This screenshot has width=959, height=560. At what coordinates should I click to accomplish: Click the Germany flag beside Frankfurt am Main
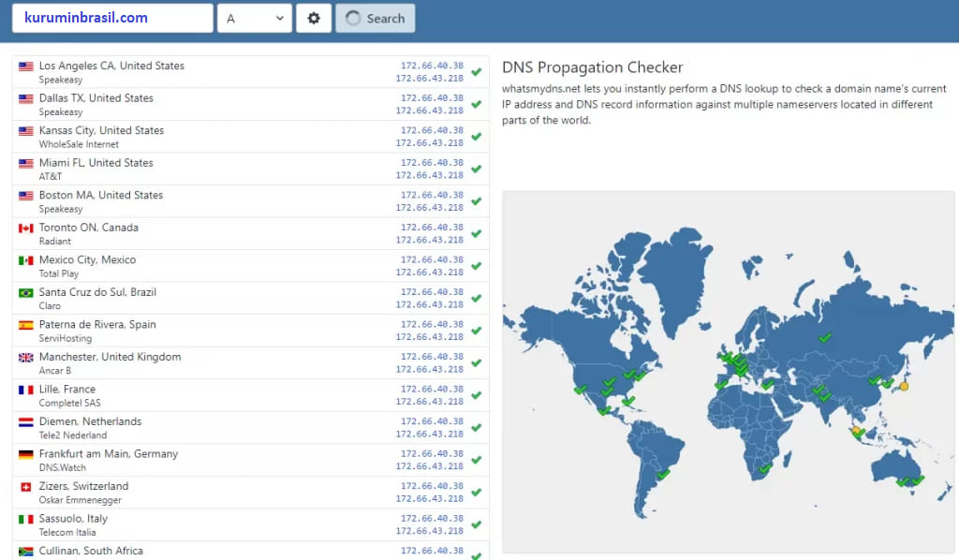coord(26,453)
